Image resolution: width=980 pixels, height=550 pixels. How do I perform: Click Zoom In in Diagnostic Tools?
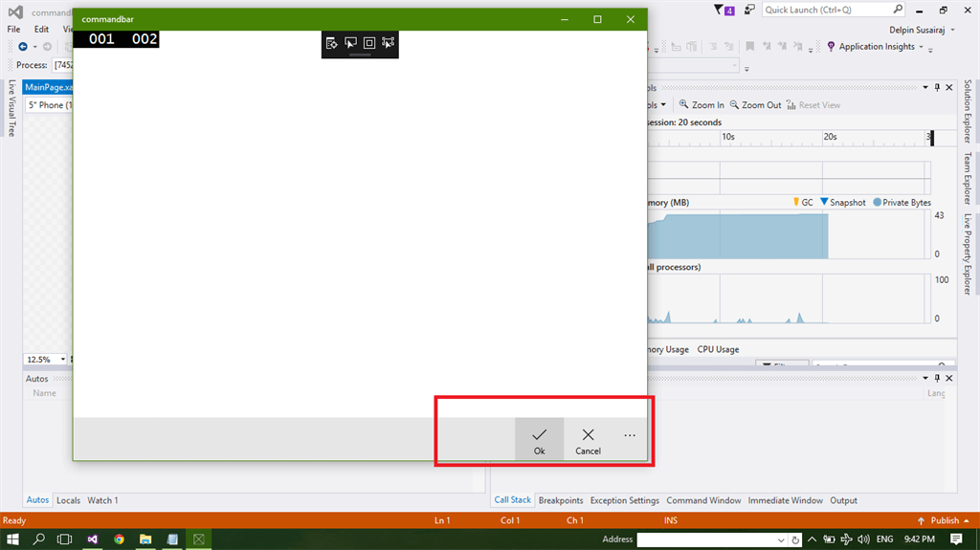coord(702,105)
